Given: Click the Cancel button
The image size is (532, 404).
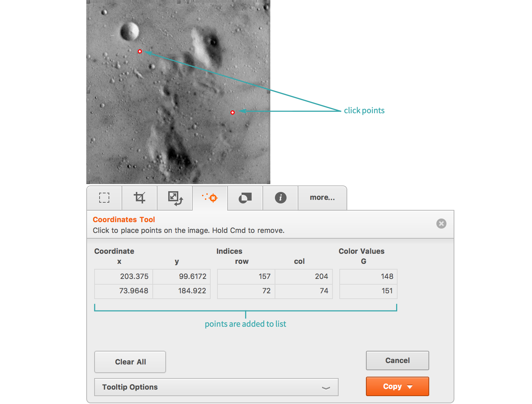Looking at the screenshot, I should tap(397, 361).
